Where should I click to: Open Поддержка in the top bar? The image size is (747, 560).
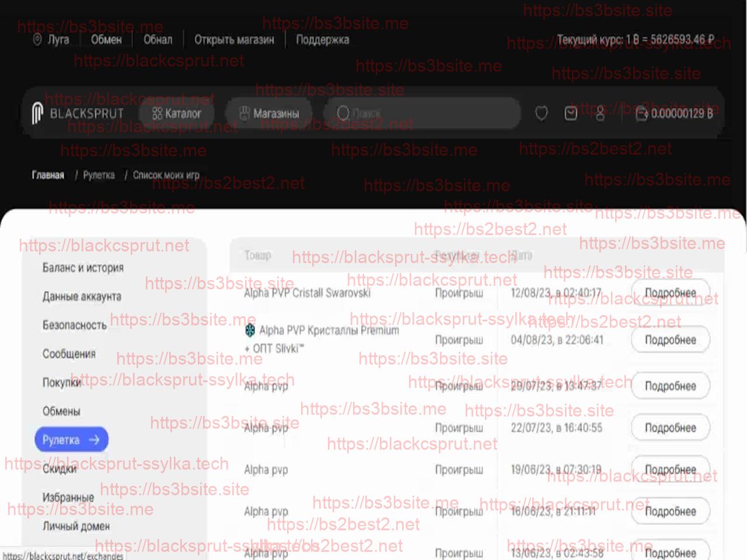pos(322,40)
